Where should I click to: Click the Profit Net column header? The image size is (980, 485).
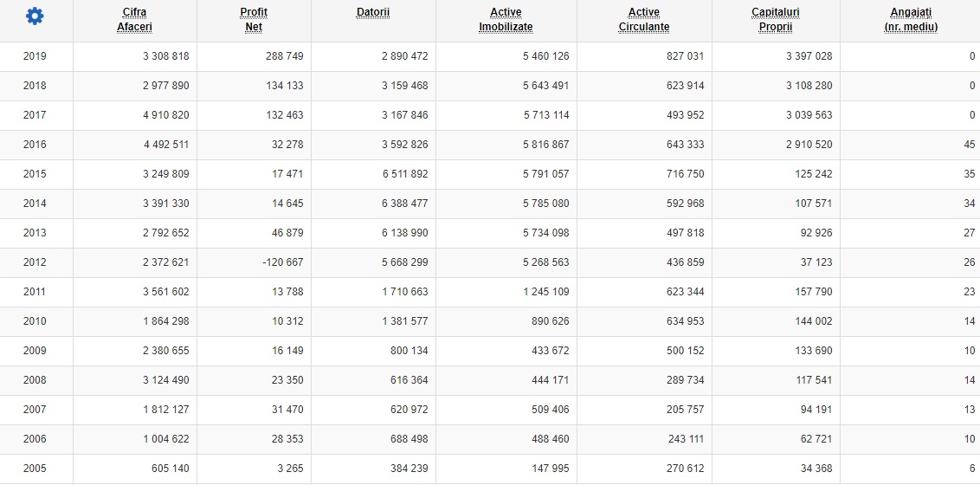(x=254, y=19)
